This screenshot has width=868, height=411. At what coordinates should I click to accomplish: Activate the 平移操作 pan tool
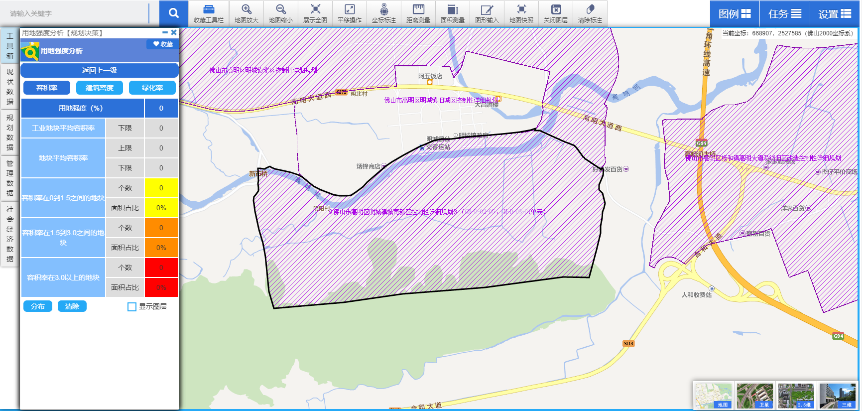349,13
